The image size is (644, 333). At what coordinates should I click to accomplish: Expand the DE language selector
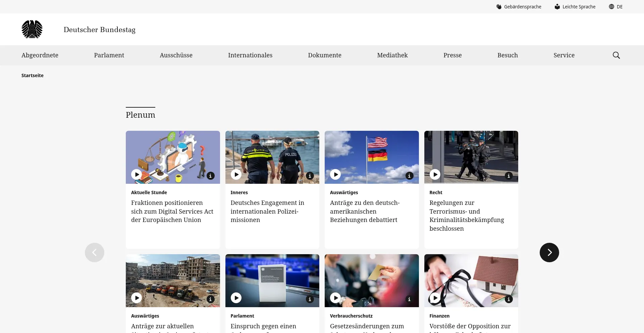(x=616, y=7)
